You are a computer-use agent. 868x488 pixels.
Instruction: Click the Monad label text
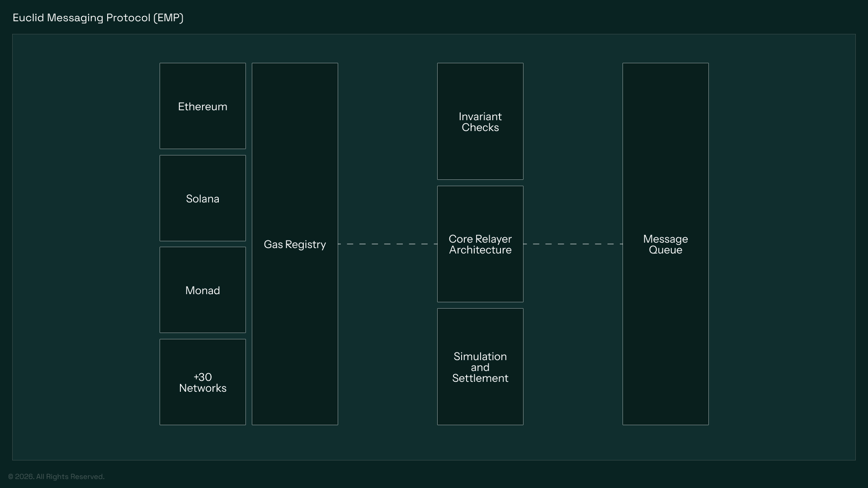(203, 291)
